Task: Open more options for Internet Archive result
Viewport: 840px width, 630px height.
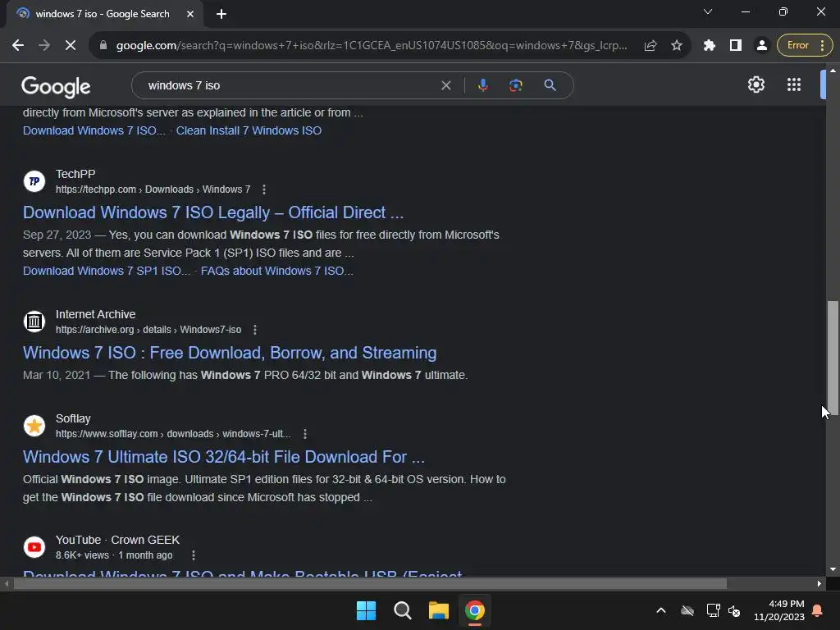Action: coord(255,330)
